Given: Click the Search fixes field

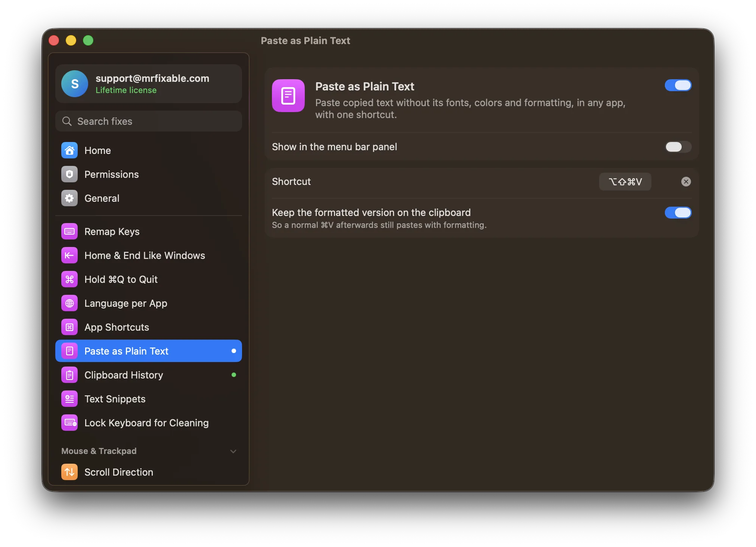Looking at the screenshot, I should pyautogui.click(x=148, y=121).
